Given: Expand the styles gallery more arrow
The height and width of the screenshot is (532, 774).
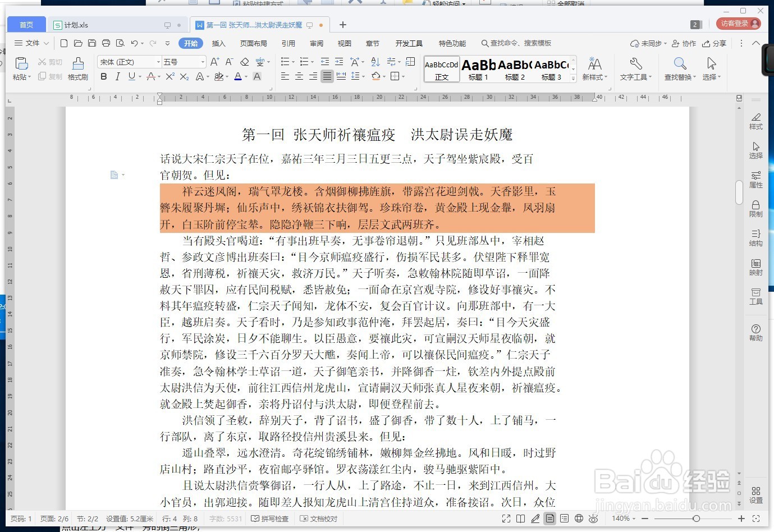Looking at the screenshot, I should [x=573, y=78].
